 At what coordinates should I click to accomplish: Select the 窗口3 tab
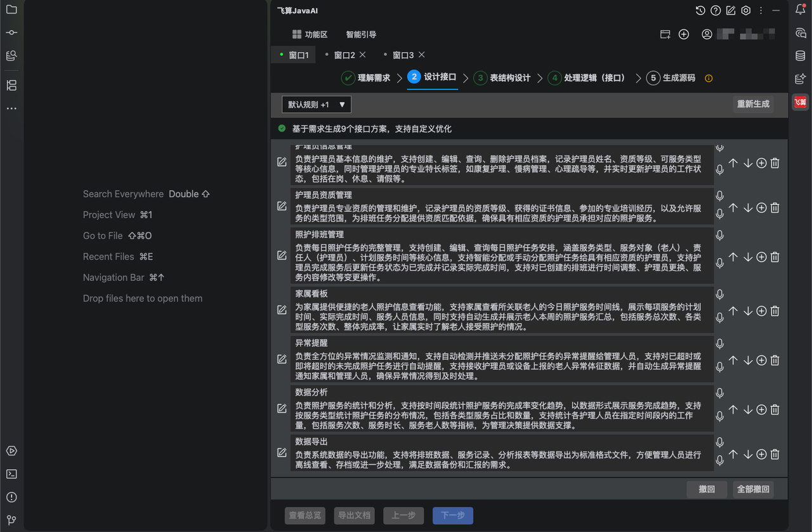coord(402,55)
